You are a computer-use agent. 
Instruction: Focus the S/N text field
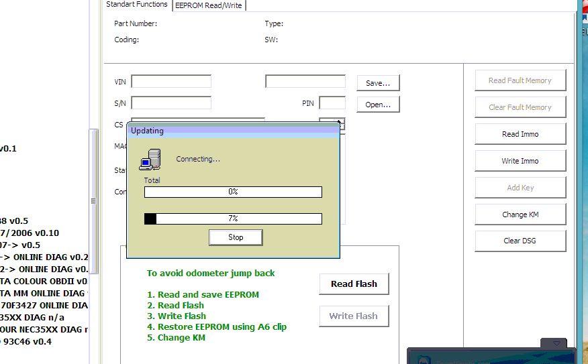pyautogui.click(x=171, y=103)
